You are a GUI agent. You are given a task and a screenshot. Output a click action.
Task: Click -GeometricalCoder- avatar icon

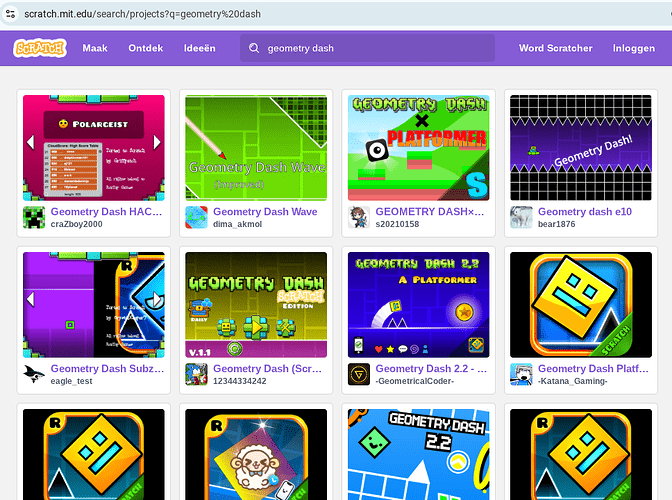[x=359, y=374]
